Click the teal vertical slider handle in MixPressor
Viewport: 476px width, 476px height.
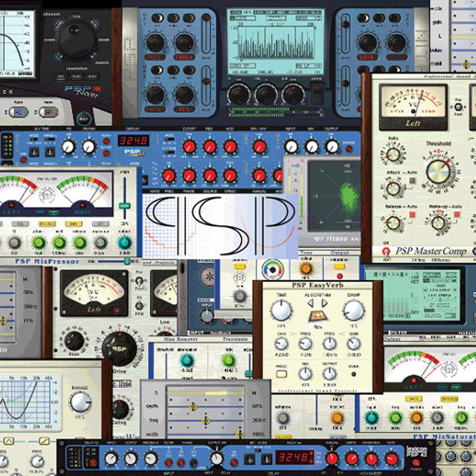(x=124, y=206)
